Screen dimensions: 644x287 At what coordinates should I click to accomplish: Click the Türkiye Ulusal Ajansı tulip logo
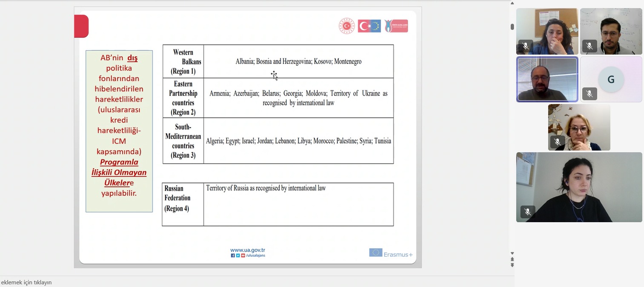point(396,26)
